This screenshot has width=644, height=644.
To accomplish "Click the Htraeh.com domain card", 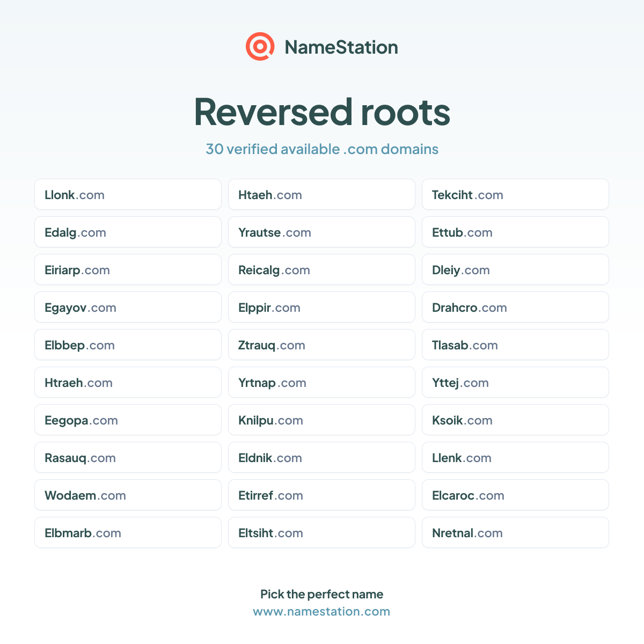I will [128, 382].
